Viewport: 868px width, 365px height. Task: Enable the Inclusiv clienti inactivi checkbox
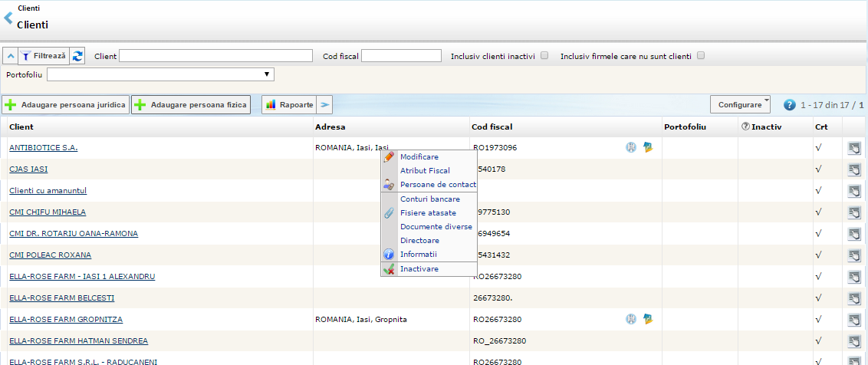[x=544, y=56]
